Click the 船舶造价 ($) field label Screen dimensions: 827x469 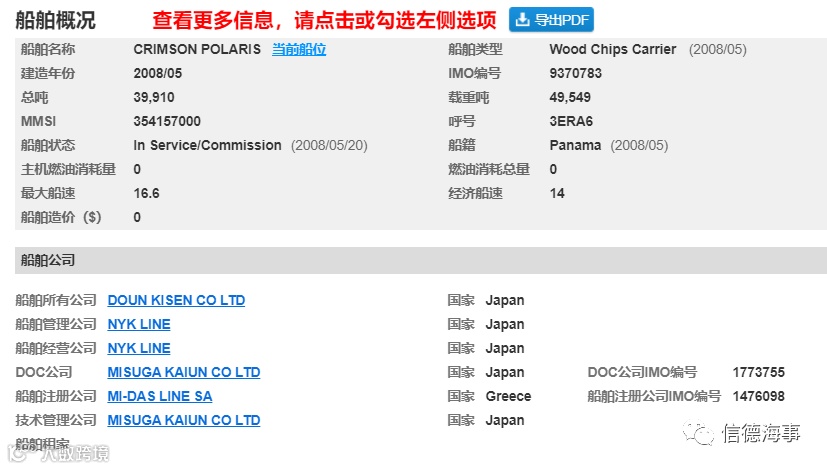point(61,217)
